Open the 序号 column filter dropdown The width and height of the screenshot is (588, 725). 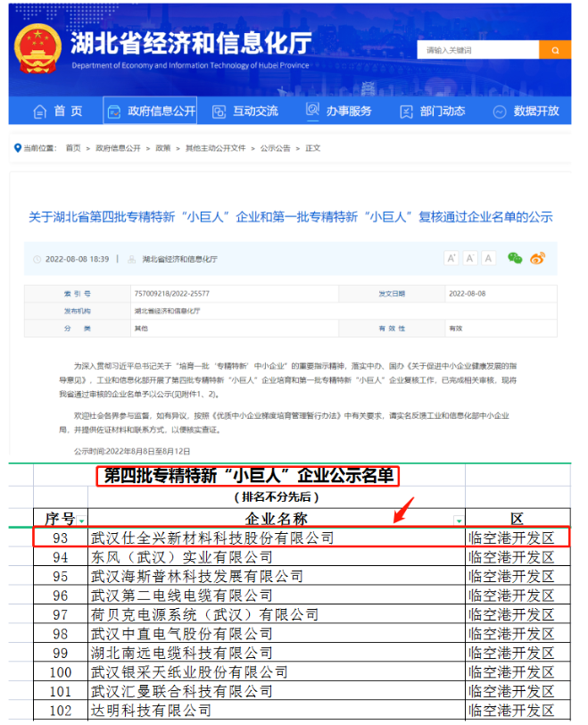point(82,521)
